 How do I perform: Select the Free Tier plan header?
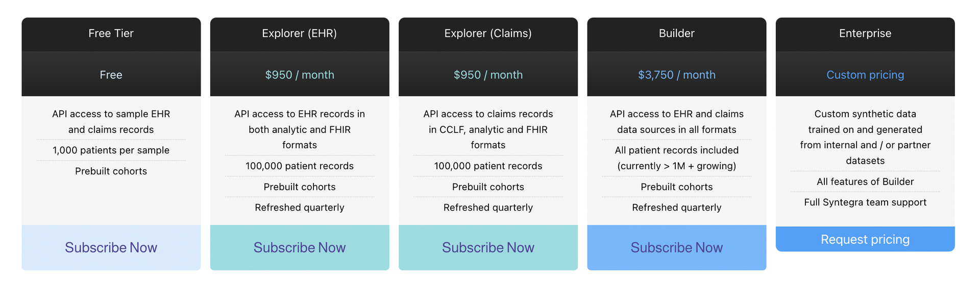[x=111, y=34]
